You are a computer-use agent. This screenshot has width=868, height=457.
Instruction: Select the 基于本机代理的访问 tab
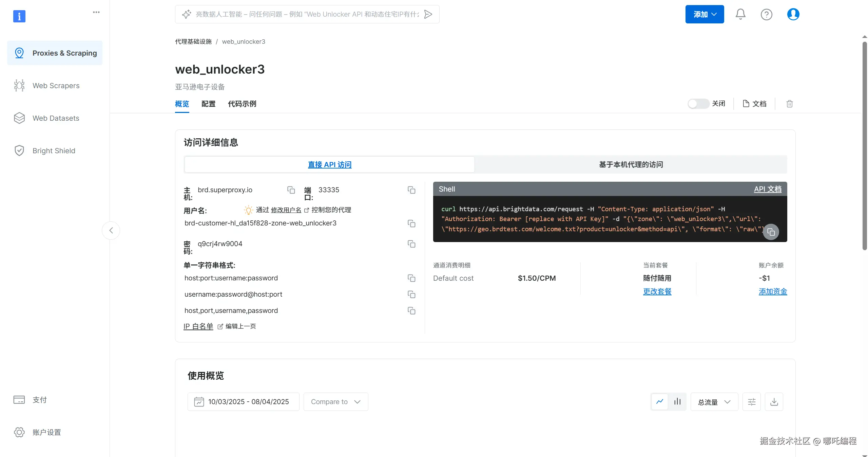click(x=631, y=165)
